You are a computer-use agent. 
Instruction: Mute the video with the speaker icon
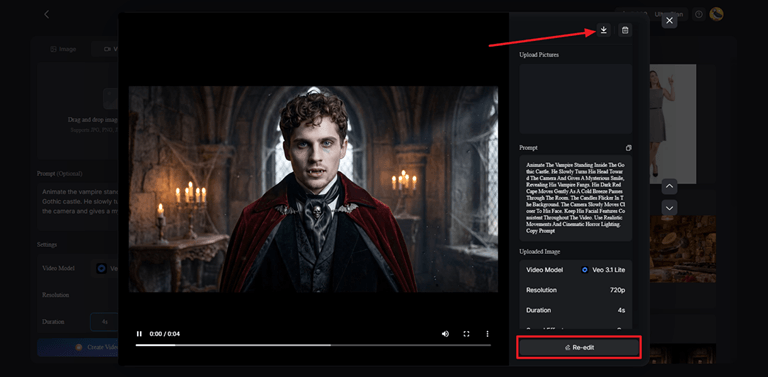click(445, 334)
